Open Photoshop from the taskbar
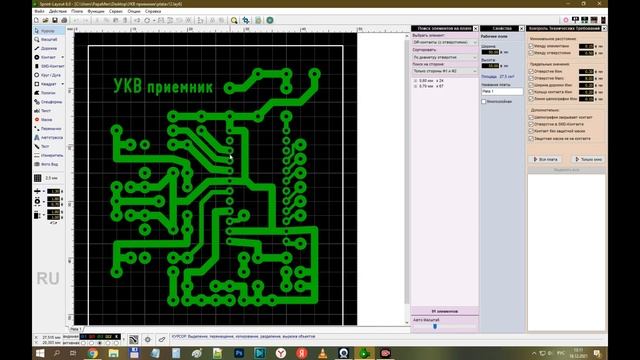 (239, 353)
